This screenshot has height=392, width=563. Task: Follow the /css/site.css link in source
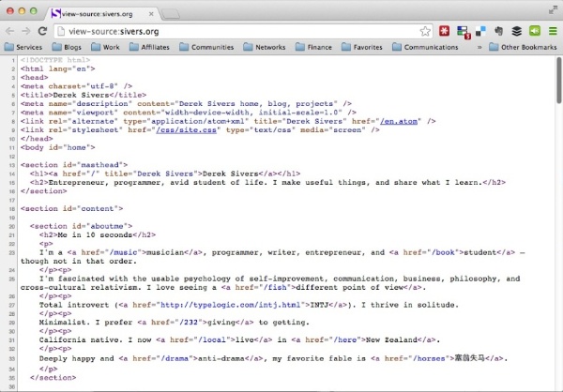(187, 130)
